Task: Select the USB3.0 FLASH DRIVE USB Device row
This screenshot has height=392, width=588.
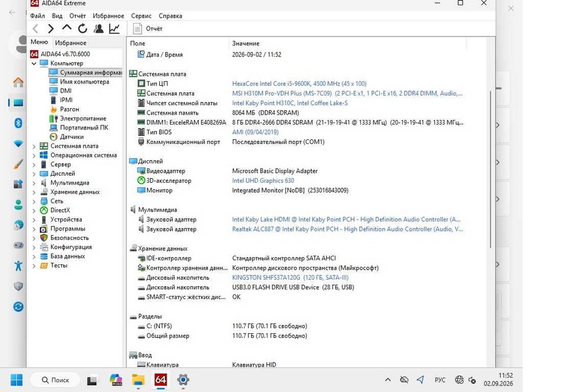Action: point(296,287)
